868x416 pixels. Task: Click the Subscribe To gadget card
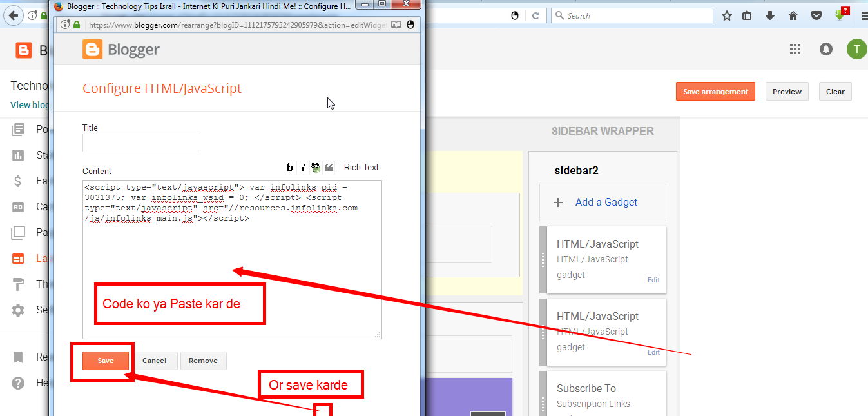pos(603,393)
